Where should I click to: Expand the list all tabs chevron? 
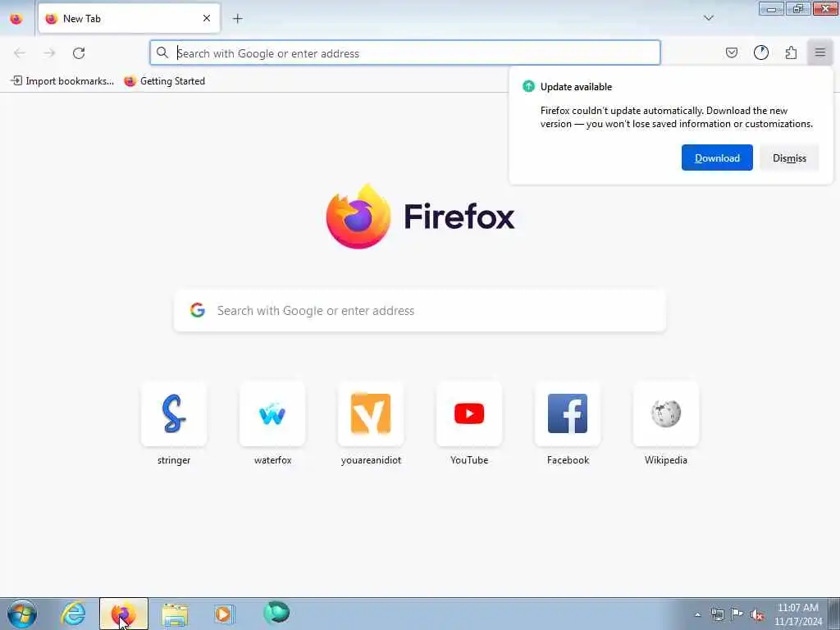[x=708, y=18]
